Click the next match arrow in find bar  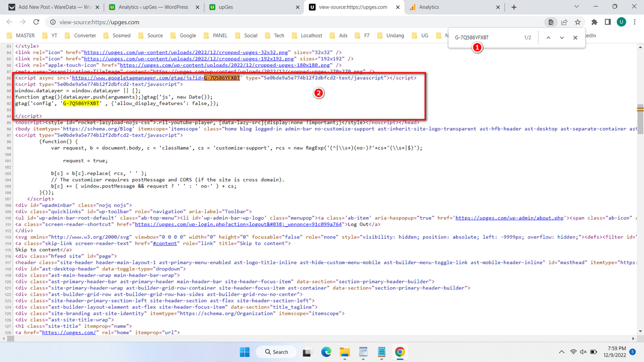point(562,37)
